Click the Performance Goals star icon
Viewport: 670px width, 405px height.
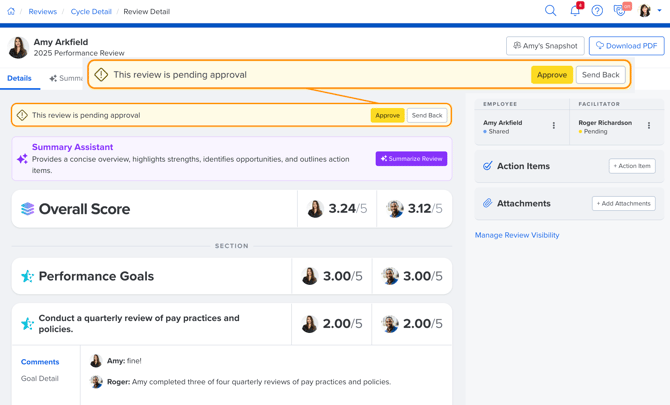coord(27,276)
